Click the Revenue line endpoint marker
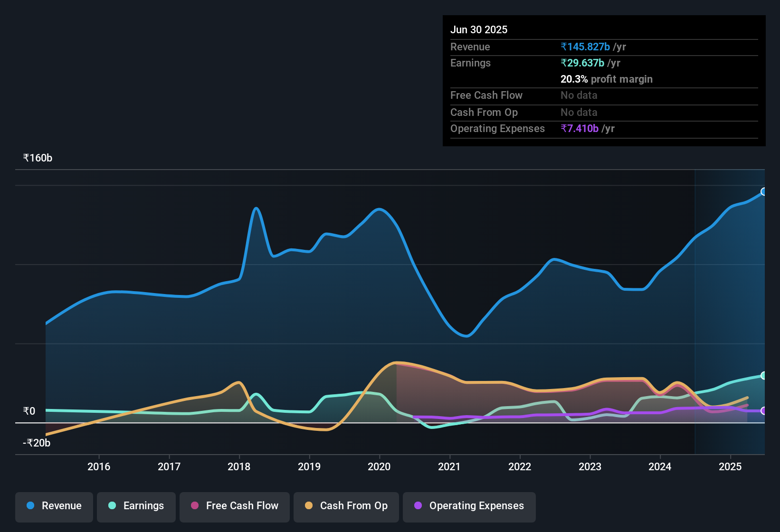This screenshot has width=780, height=532. tap(764, 191)
